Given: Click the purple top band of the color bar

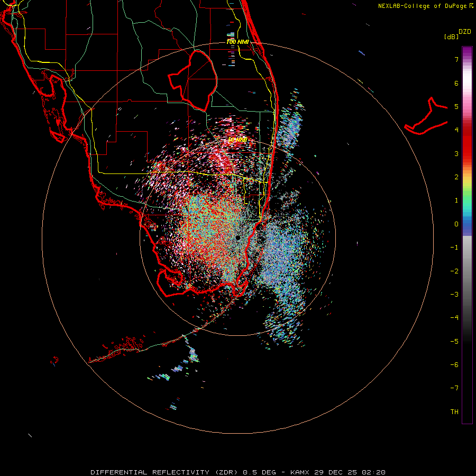Looking at the screenshot, I should tap(467, 52).
